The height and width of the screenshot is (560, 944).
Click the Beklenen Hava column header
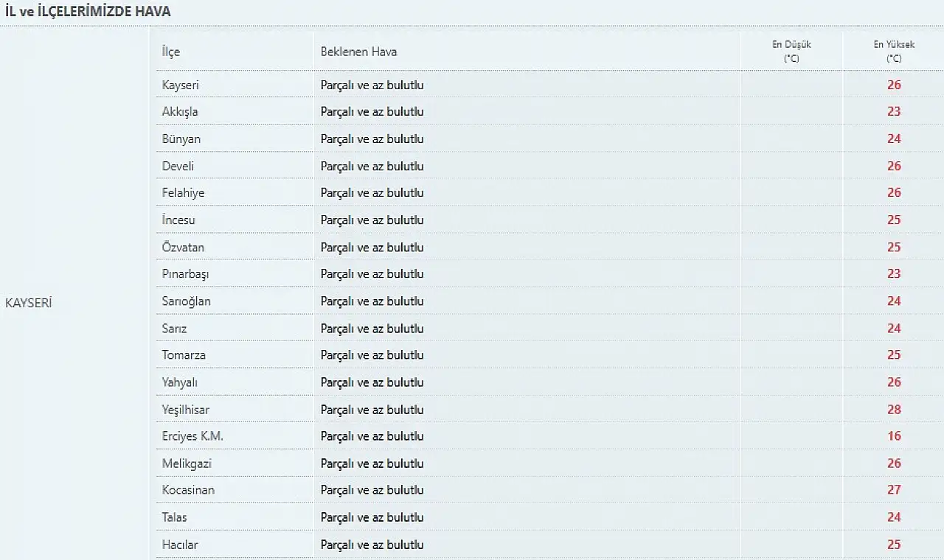[x=359, y=52]
